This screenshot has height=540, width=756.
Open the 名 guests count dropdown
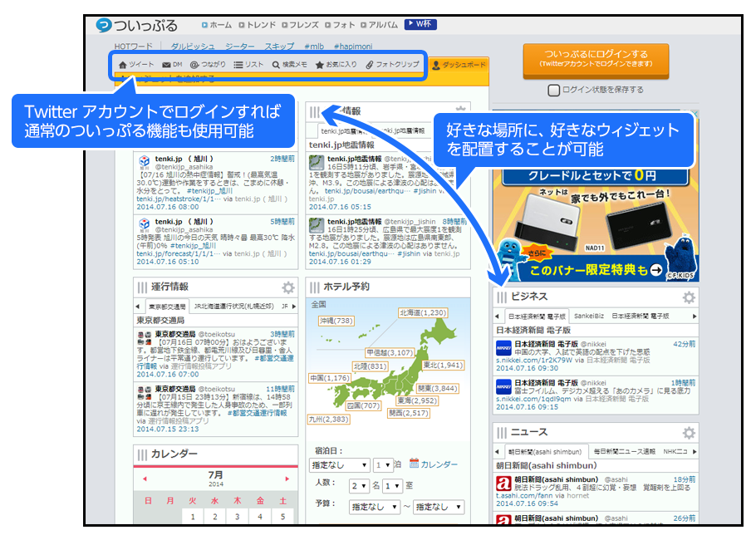pos(359,486)
